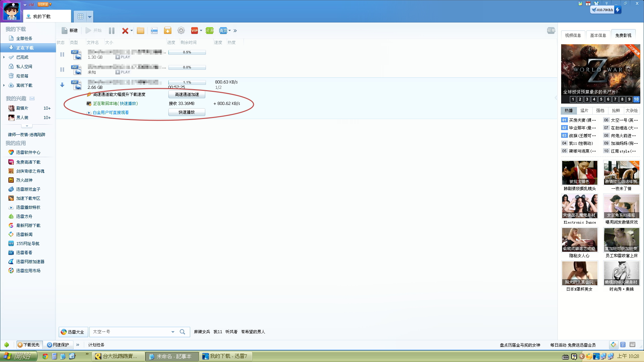644x362 pixels.
Task: Switch to the 免费影视 tab
Action: coord(624,35)
